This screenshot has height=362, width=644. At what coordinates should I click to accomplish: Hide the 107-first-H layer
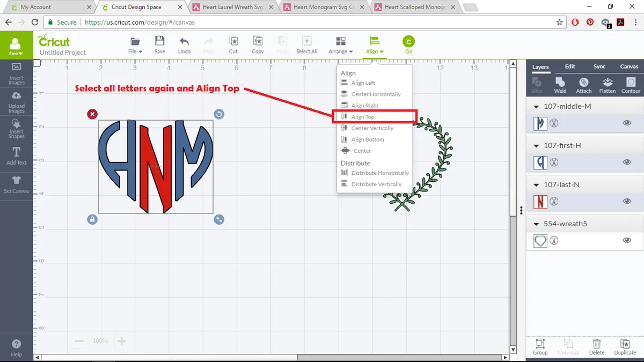point(627,162)
